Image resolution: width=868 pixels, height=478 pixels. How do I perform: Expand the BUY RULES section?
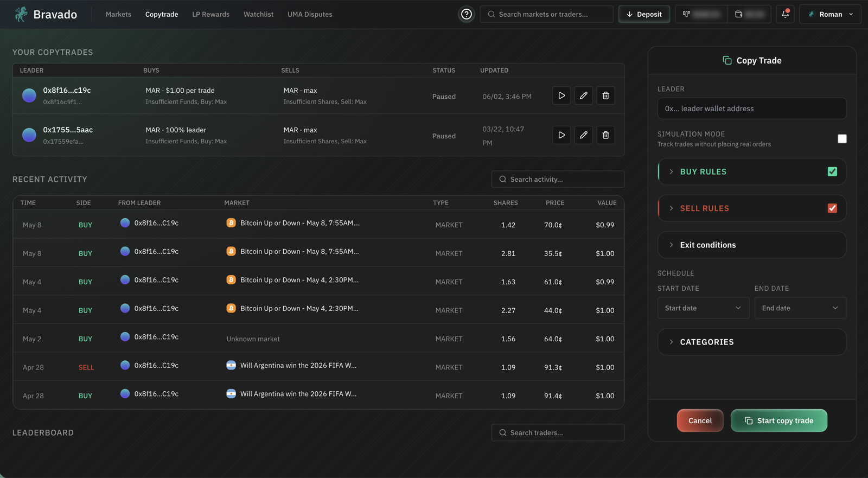pyautogui.click(x=752, y=171)
